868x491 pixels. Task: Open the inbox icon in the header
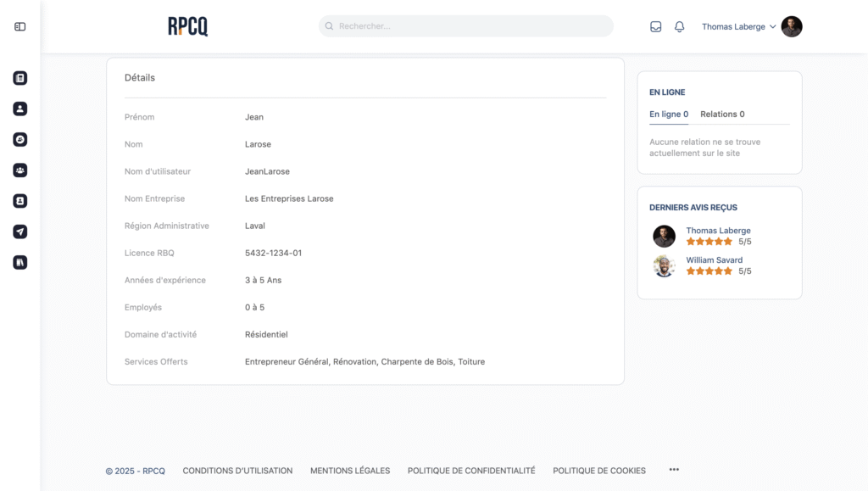[655, 26]
